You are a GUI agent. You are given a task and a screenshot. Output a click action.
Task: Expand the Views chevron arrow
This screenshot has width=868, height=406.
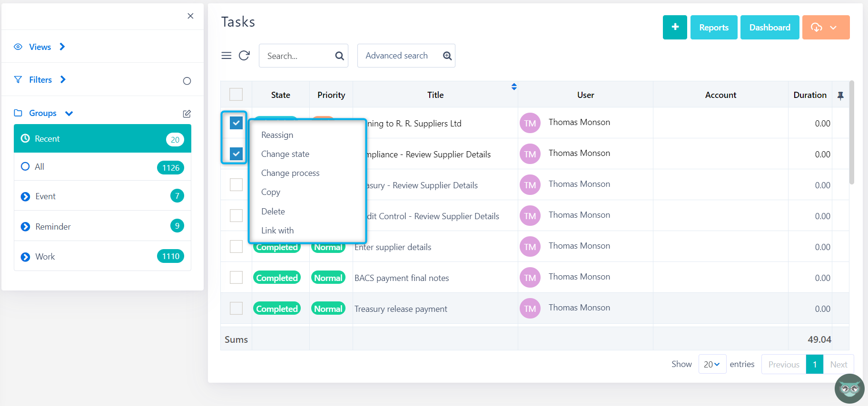[62, 47]
